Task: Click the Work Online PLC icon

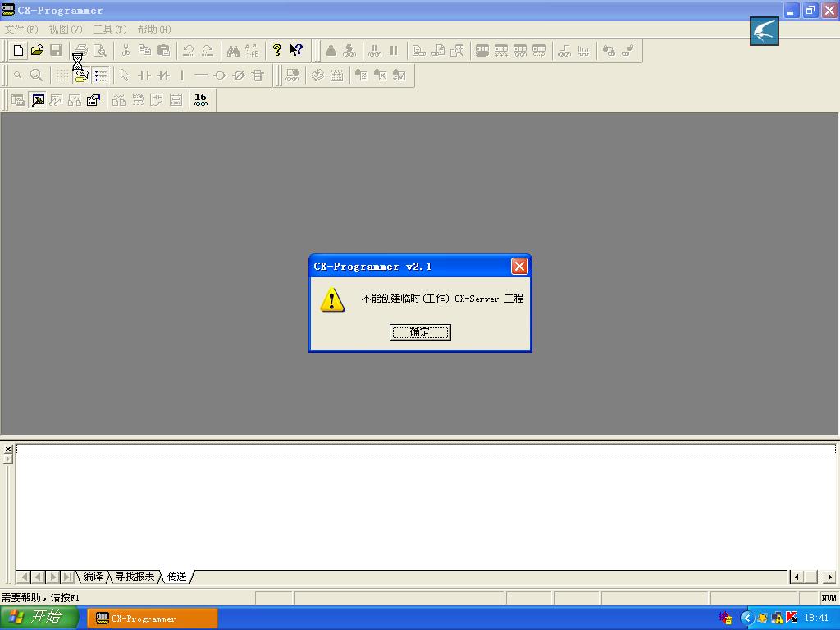Action: (x=331, y=50)
